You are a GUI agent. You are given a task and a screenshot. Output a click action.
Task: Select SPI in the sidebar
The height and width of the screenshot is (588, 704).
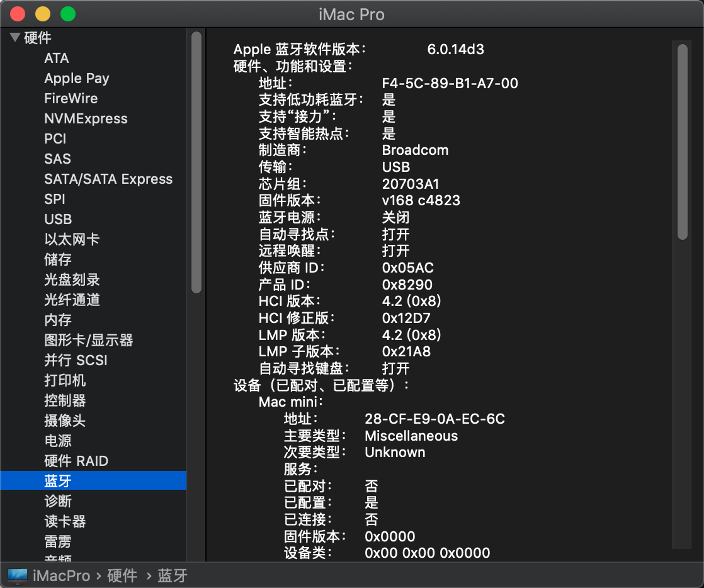55,199
